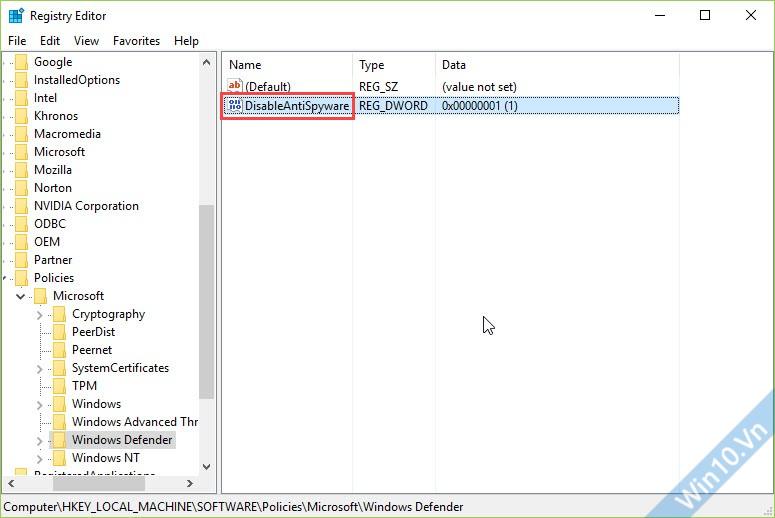Select the Windows Advanced Thr key
This screenshot has height=518, width=775.
(x=134, y=422)
